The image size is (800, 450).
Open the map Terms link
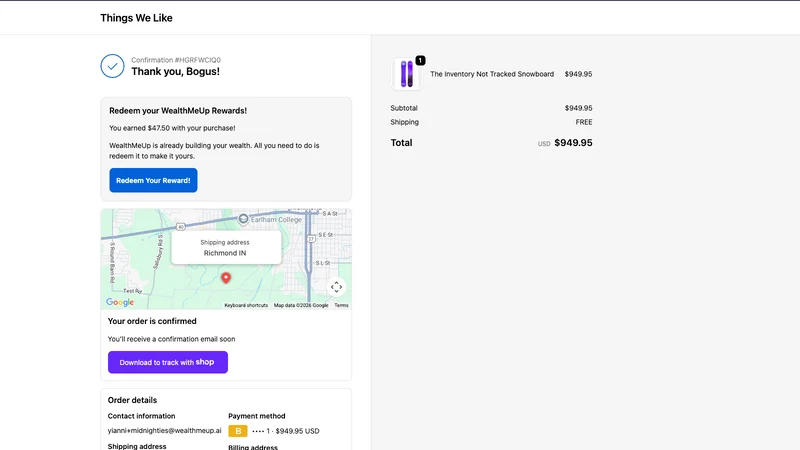point(341,305)
